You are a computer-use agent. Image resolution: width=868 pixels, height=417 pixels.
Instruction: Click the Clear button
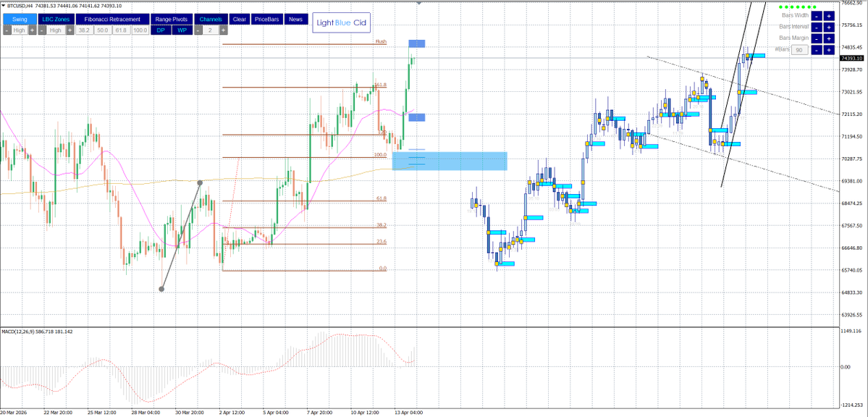click(240, 19)
